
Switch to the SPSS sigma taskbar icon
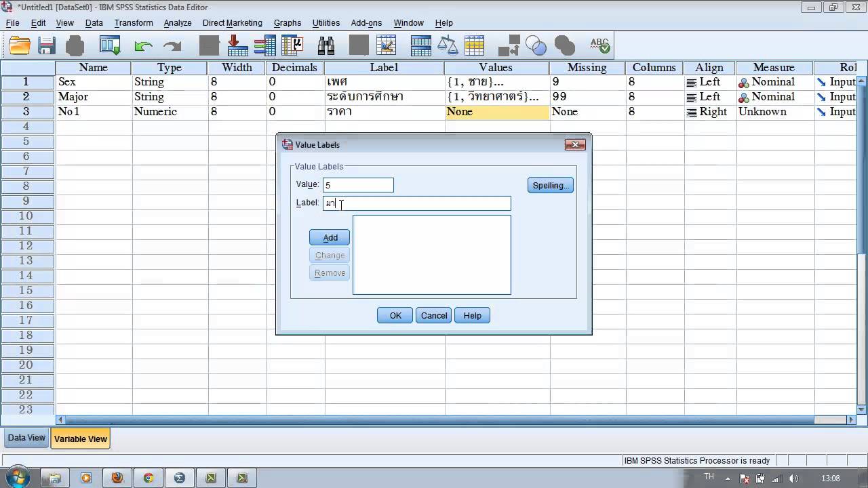(x=180, y=478)
